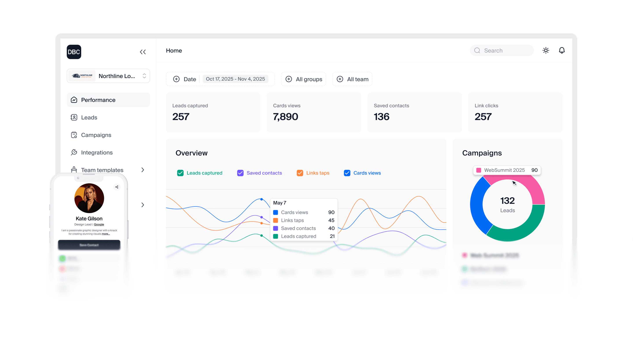Click the Campaigns calendar icon
Viewport: 633px width, 364px height.
click(74, 135)
